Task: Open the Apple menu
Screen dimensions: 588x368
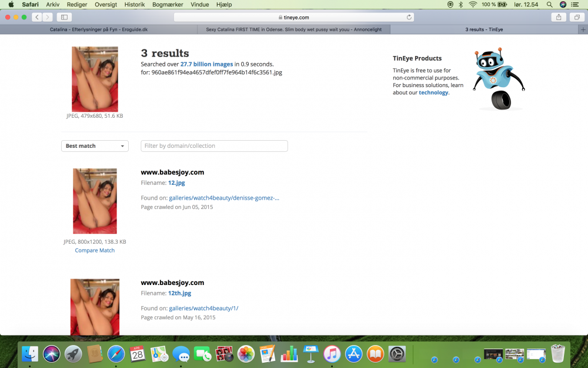Action: [x=11, y=5]
